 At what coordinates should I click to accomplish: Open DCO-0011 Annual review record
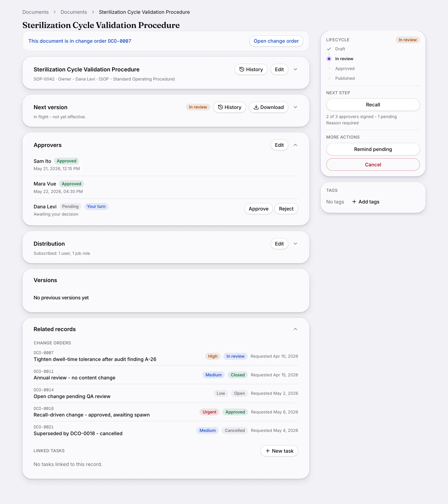(x=166, y=375)
